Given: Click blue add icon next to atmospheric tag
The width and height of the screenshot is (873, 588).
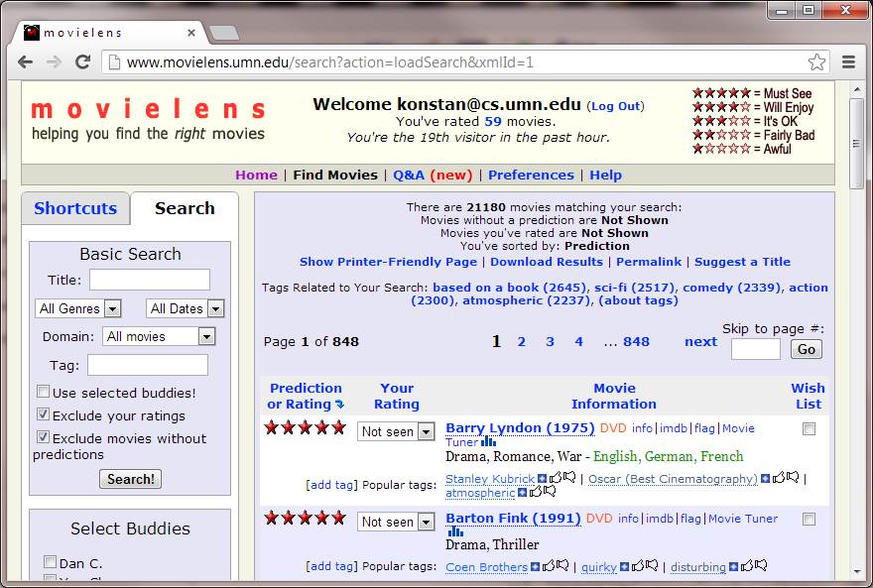Looking at the screenshot, I should pyautogui.click(x=522, y=492).
